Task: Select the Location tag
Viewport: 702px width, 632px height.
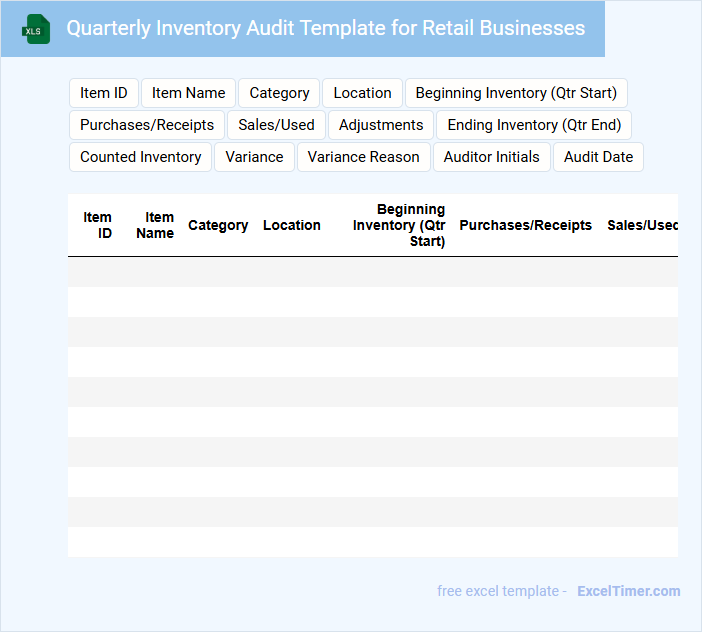Action: point(362,93)
